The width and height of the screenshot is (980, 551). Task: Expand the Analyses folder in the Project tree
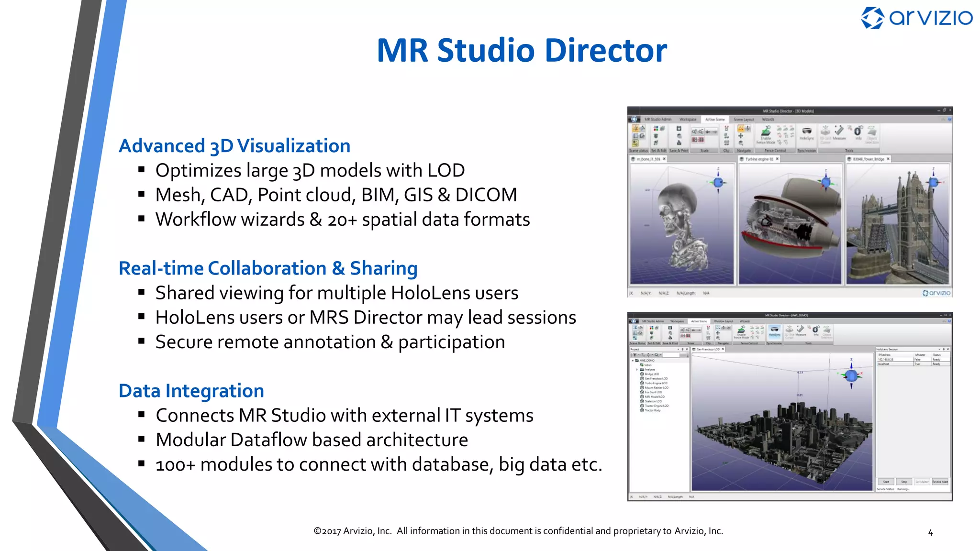point(637,370)
